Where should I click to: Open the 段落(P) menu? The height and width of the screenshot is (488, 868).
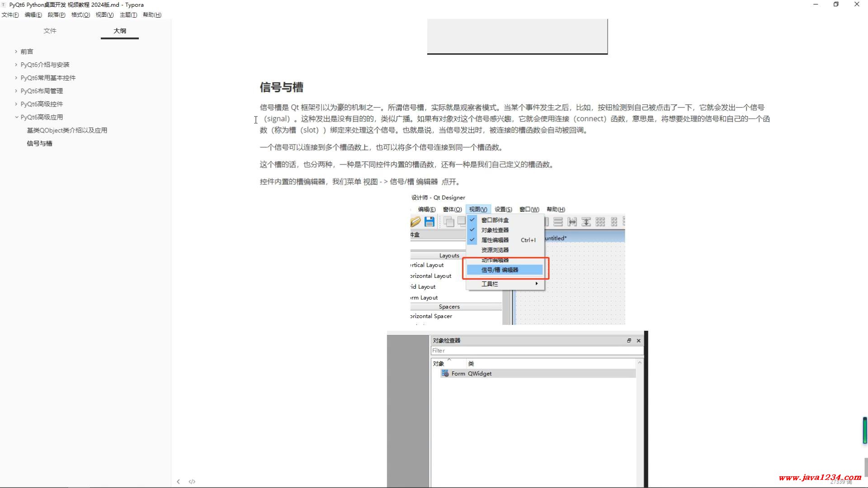[x=57, y=15]
